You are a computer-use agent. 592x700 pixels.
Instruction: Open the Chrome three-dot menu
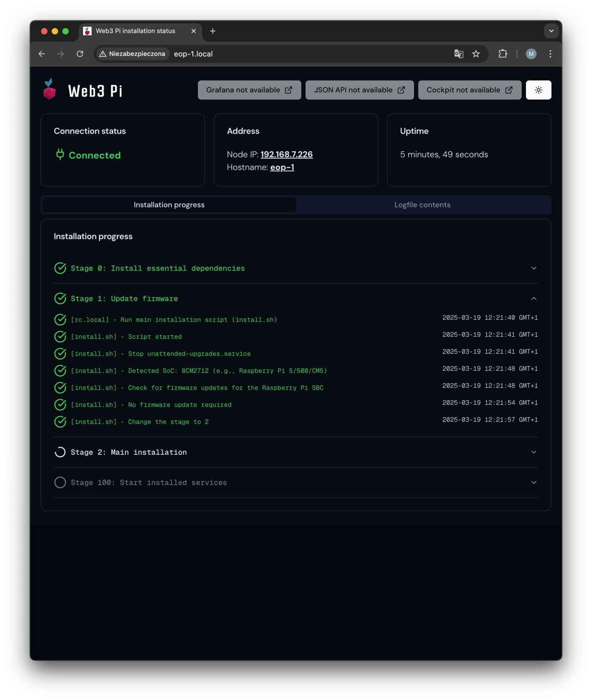click(x=551, y=54)
